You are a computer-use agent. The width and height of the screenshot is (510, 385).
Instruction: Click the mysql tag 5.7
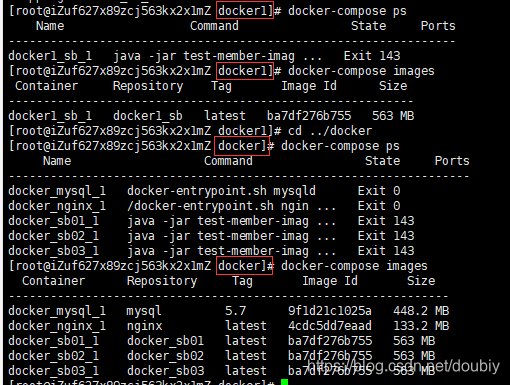(235, 311)
